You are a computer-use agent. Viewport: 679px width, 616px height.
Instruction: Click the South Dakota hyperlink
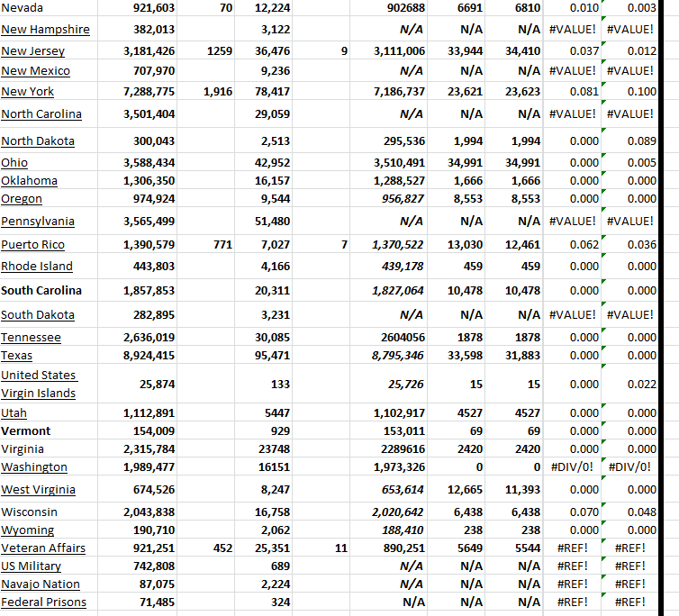38,315
